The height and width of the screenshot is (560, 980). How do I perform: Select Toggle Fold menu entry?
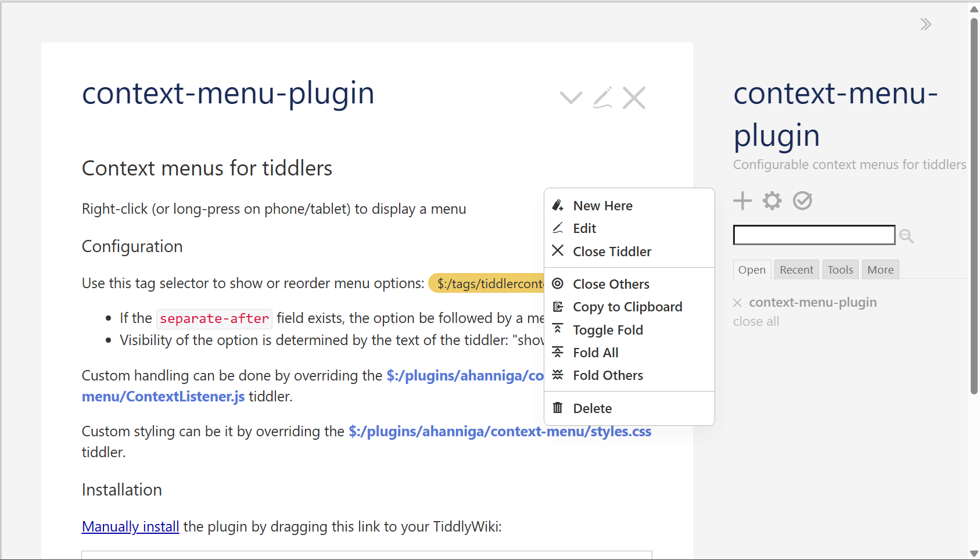629,330
